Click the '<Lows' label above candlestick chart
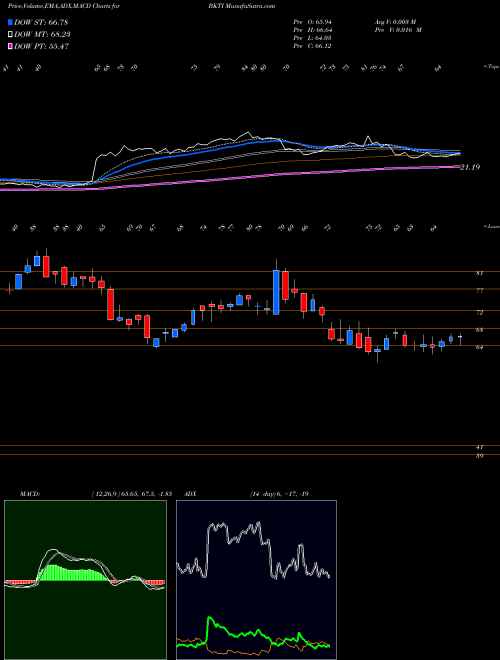Screen dimensions: 500x660 point(491,226)
